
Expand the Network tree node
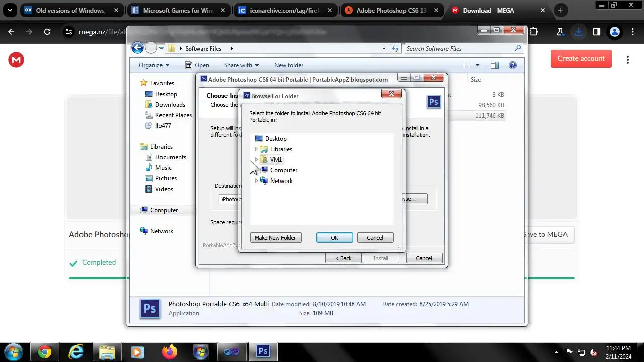click(x=256, y=181)
